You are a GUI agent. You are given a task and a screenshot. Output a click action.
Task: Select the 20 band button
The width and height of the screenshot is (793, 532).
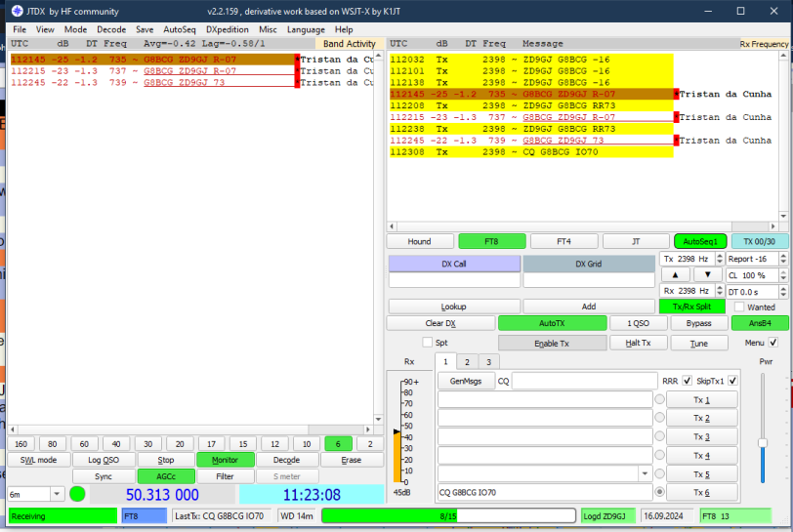[x=180, y=444]
